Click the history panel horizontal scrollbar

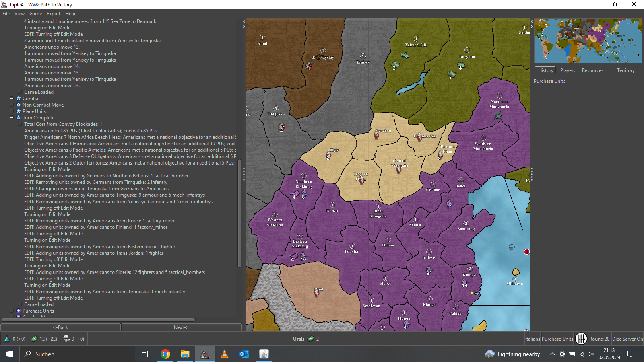[x=99, y=320]
